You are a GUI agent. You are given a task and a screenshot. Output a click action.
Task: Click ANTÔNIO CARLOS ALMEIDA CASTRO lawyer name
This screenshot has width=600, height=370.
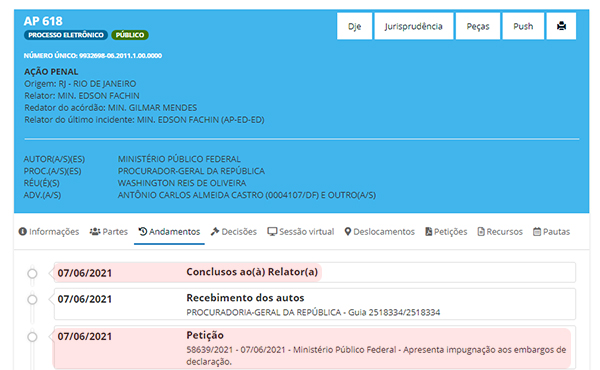click(x=247, y=195)
